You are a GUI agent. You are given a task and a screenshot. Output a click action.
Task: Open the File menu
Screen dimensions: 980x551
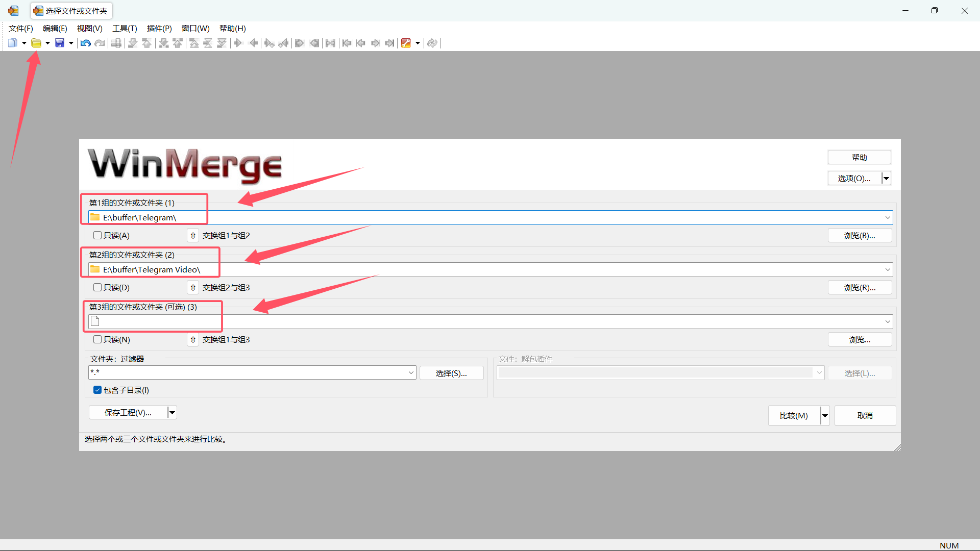click(x=20, y=28)
